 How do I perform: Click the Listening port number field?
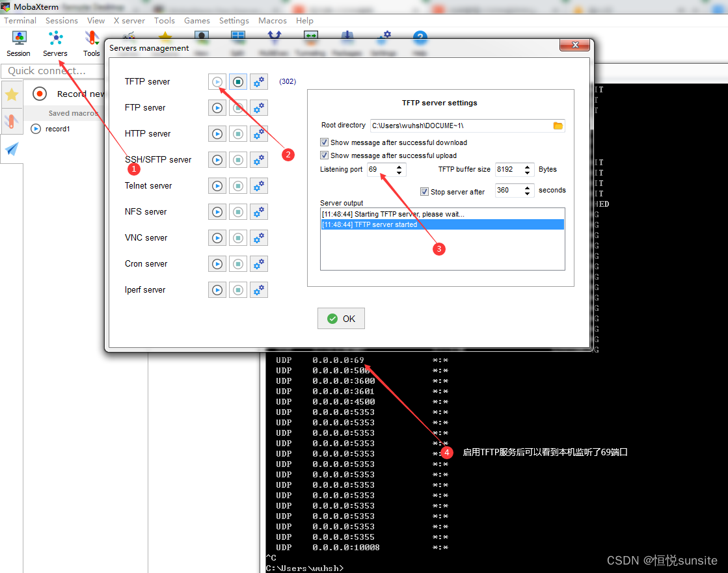pos(381,170)
